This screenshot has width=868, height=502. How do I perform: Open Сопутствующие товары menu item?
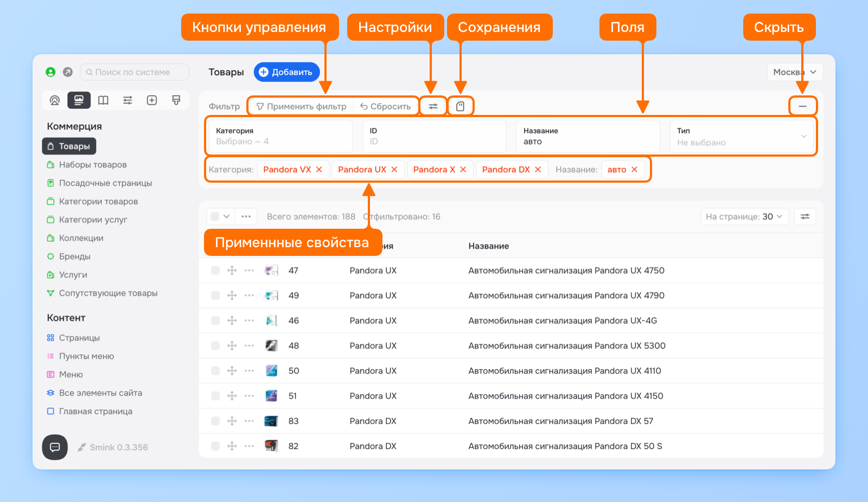(102, 293)
